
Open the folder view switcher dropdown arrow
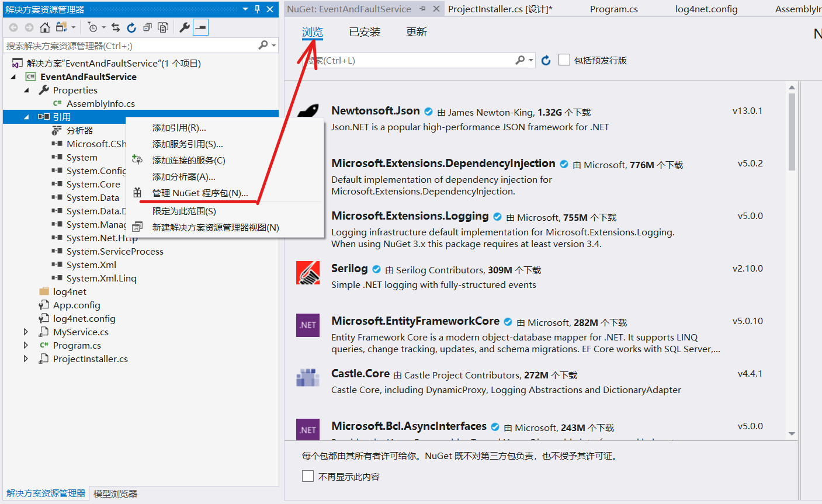tap(74, 27)
